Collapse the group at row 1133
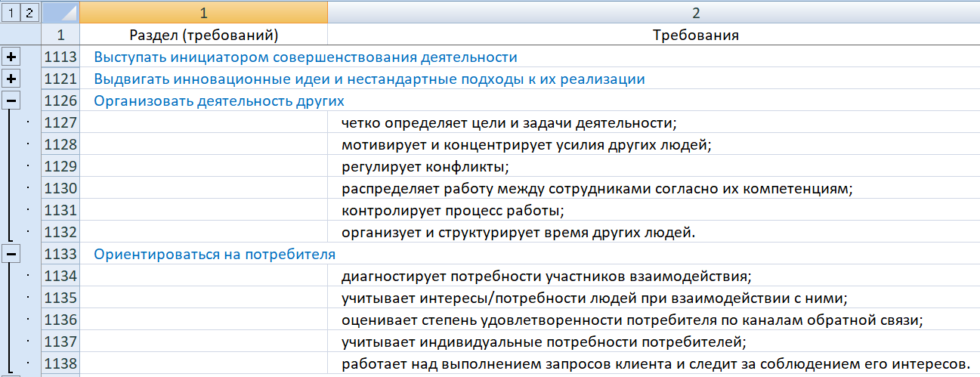 11,255
